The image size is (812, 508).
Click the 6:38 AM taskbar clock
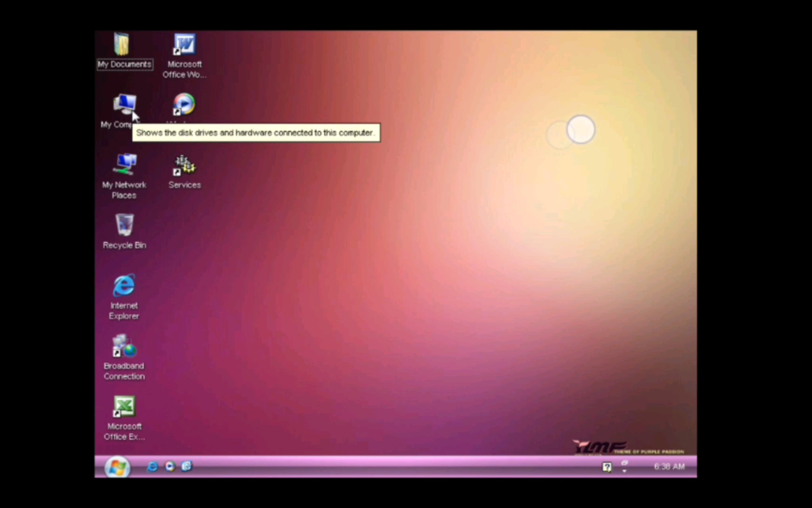click(669, 467)
